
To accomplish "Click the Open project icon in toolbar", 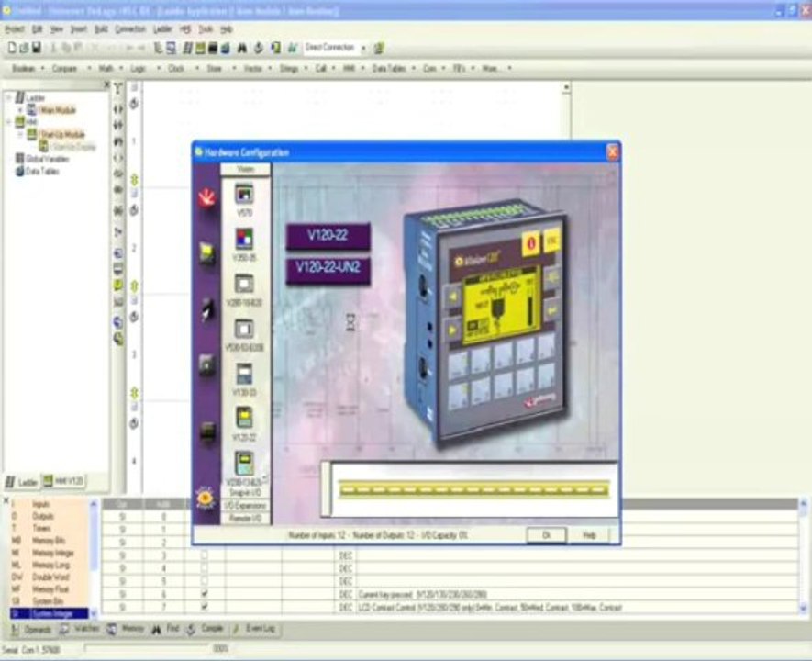I will click(x=24, y=48).
